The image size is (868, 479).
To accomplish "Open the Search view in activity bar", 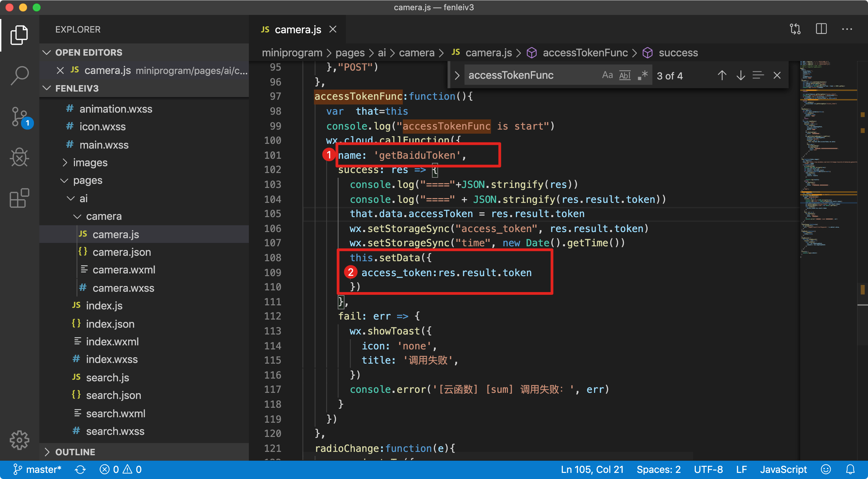I will [x=19, y=75].
